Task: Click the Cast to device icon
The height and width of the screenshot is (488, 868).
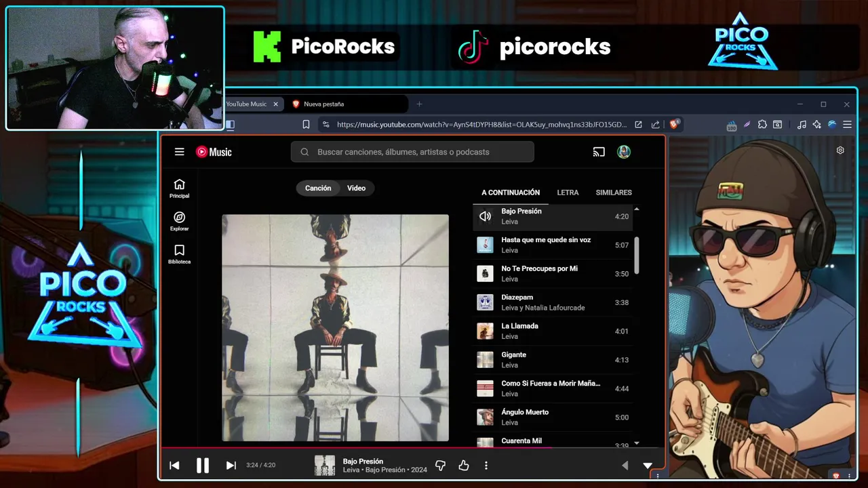Action: pyautogui.click(x=599, y=152)
